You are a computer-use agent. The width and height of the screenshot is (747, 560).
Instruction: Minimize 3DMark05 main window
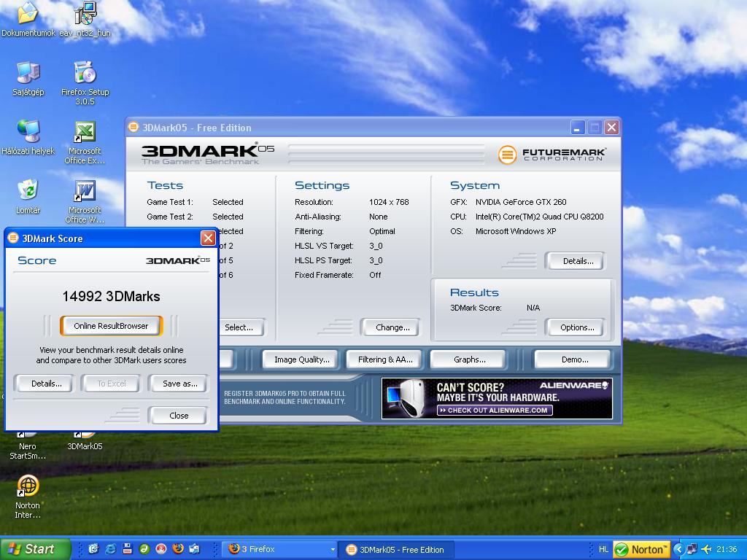[x=578, y=128]
